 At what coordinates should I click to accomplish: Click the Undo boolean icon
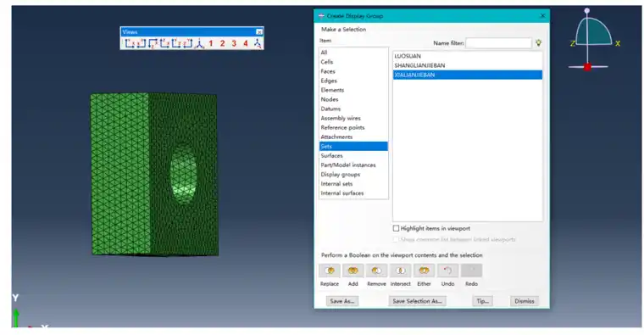[447, 271]
